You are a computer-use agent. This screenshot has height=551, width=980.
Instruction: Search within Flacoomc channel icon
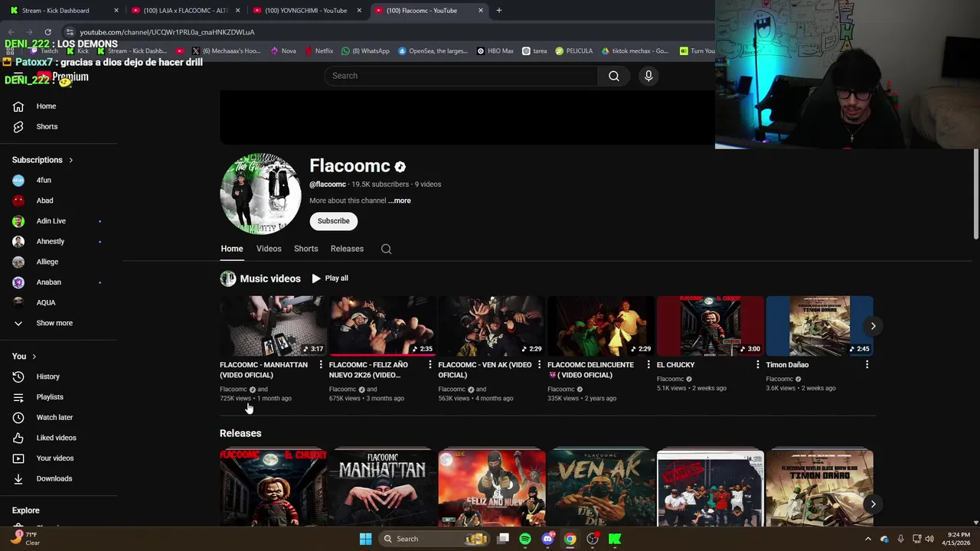tap(386, 249)
